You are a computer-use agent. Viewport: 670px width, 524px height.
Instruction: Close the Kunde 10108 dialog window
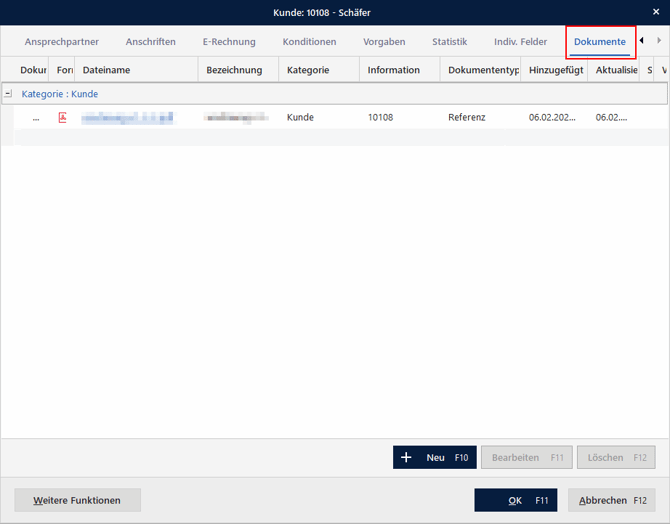pos(656,12)
